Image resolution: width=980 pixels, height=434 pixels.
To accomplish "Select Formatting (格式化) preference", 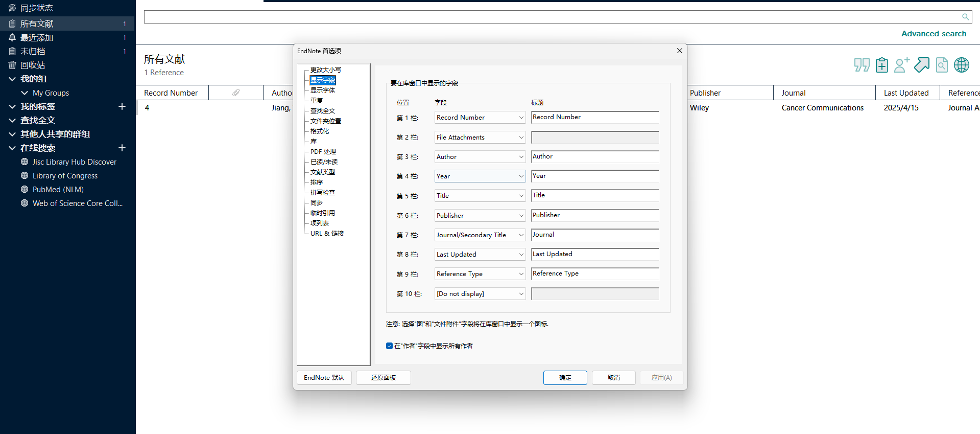I will pyautogui.click(x=320, y=131).
